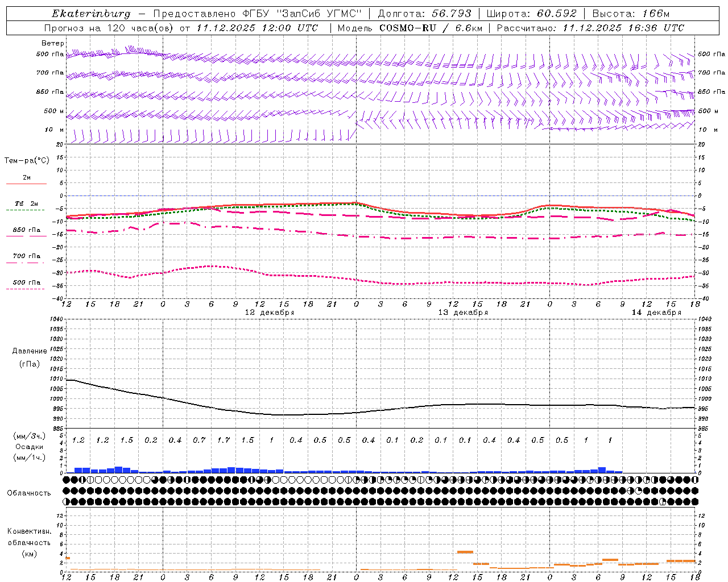Click the Конвективн. облачность panel label
728x582 pixels.
(30, 537)
